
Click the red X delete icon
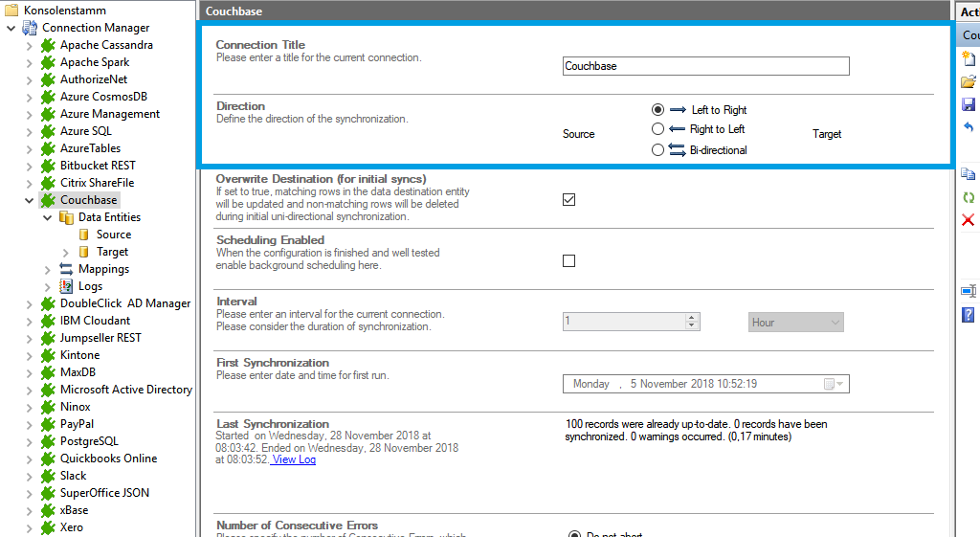point(969,220)
